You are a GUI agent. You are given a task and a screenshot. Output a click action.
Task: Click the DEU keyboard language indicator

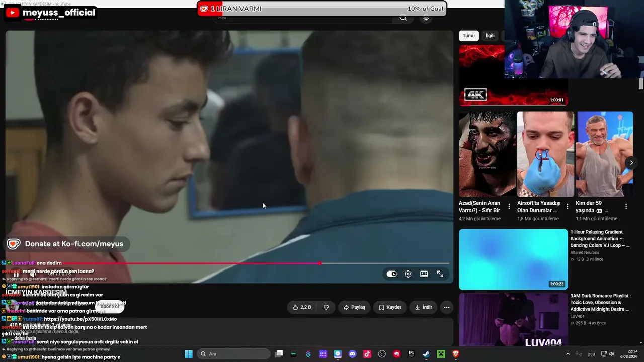[592, 354]
